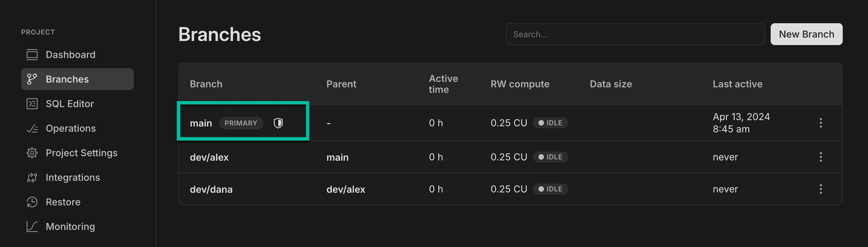
Task: Click the Operations icon in sidebar
Action: (x=32, y=129)
